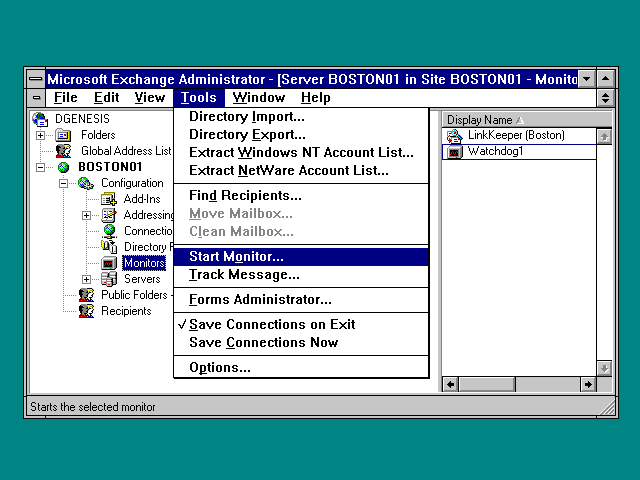Click the Addressing icon
This screenshot has height=480, width=640.
tap(109, 215)
